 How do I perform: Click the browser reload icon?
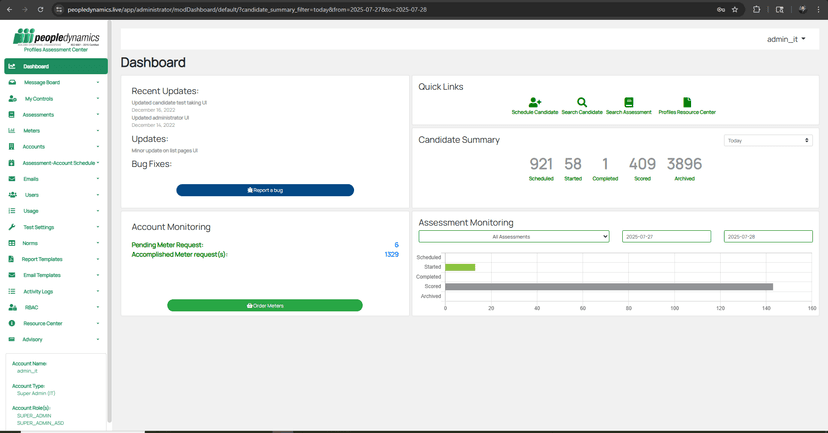(41, 10)
